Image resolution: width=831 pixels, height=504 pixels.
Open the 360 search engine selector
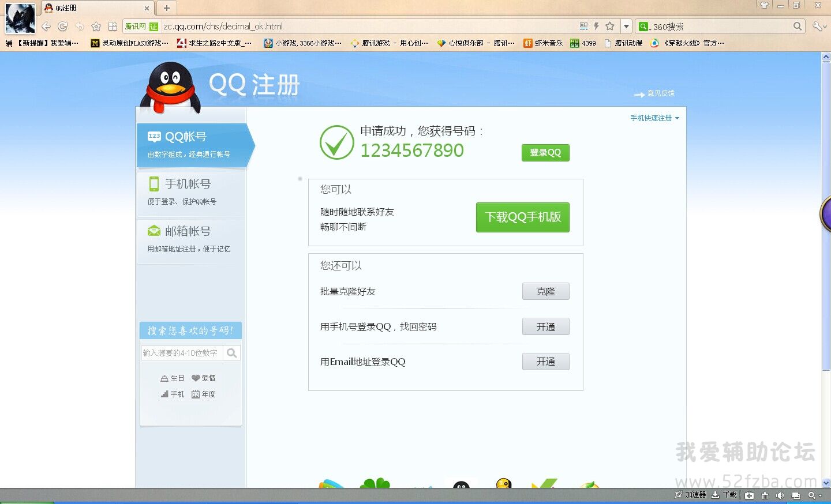pos(645,27)
